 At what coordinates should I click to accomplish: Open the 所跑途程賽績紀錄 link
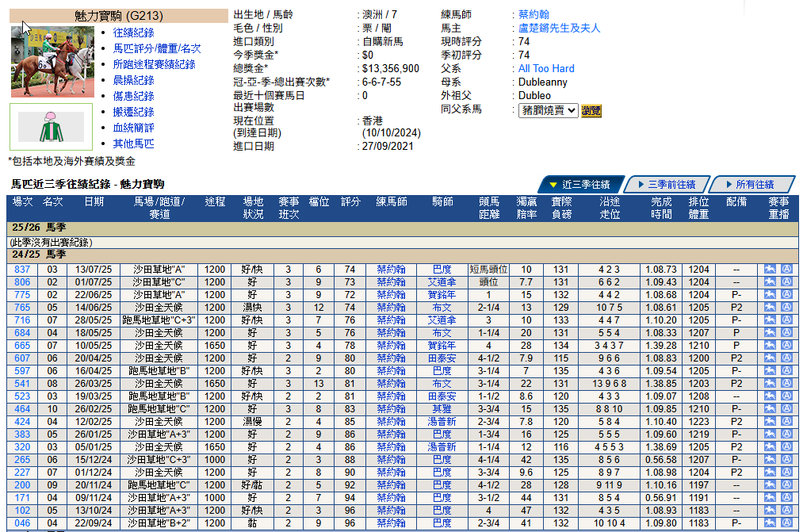point(154,64)
